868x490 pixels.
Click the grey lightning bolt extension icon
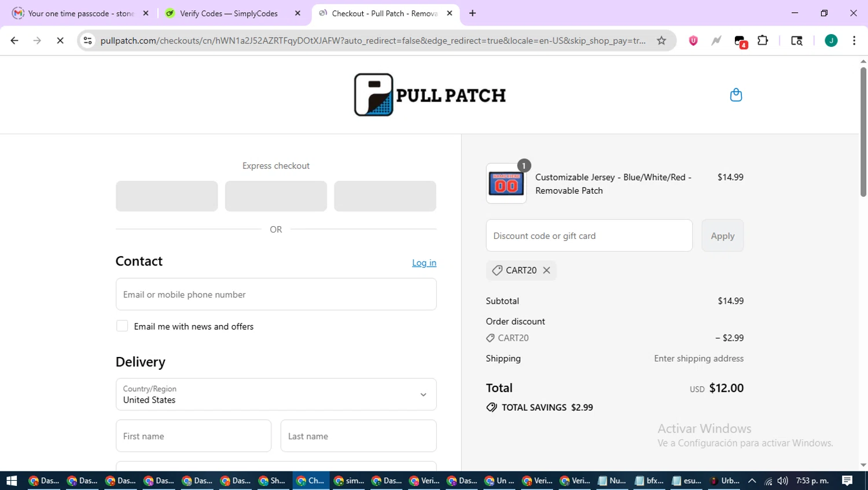[x=716, y=40]
